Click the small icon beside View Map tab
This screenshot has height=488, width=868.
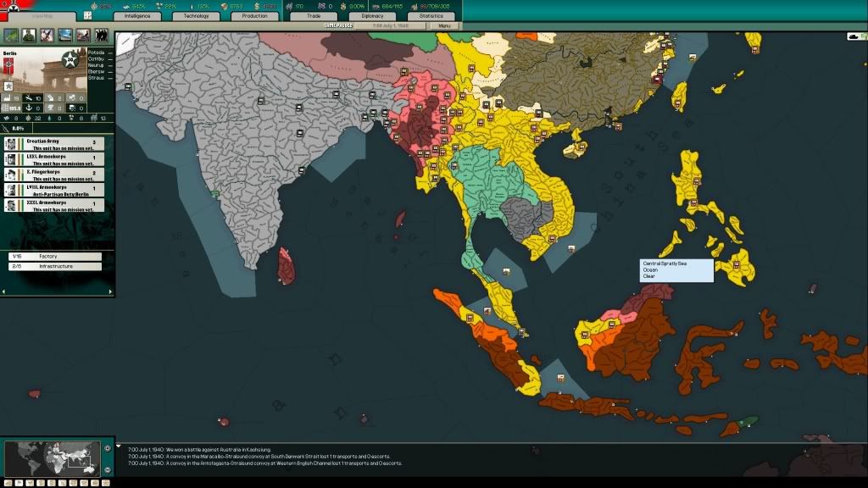[x=87, y=15]
